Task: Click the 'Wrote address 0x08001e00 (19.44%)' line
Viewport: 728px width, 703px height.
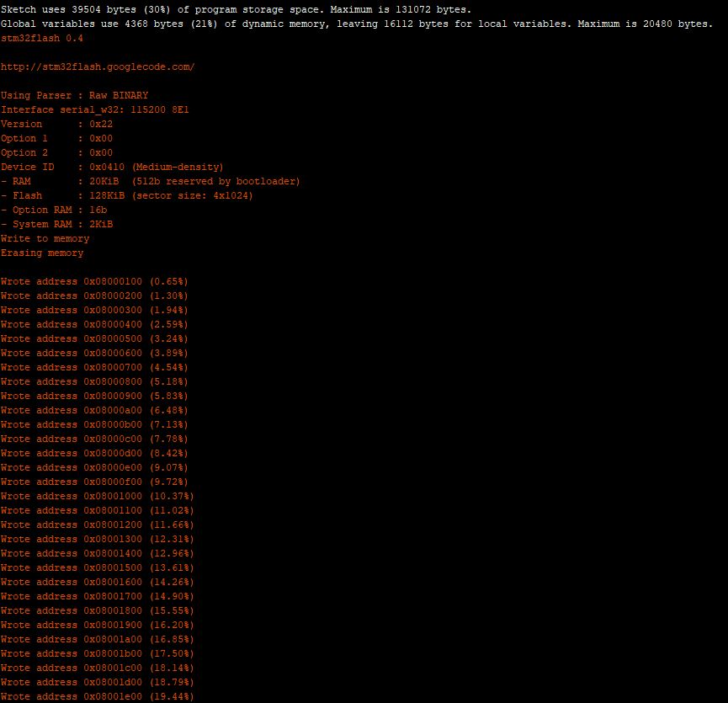Action: (x=97, y=696)
